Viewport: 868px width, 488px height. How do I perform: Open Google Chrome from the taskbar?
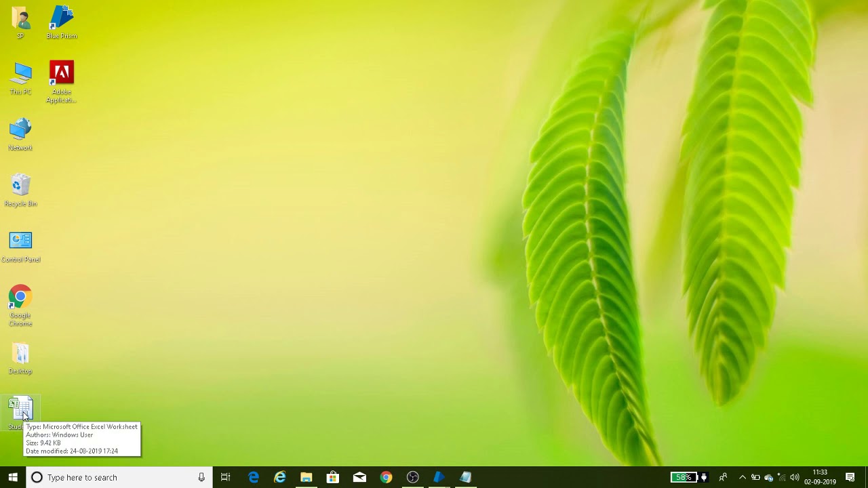(x=386, y=477)
